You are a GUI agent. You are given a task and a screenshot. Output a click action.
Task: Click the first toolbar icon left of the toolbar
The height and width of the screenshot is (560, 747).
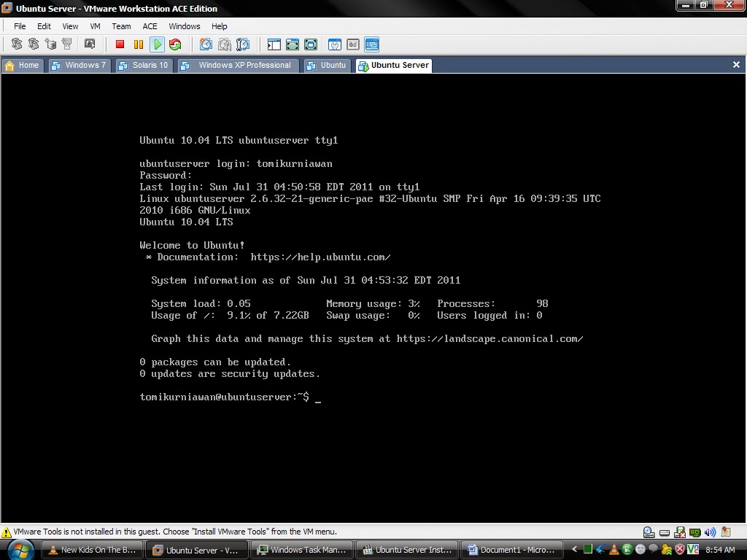17,44
